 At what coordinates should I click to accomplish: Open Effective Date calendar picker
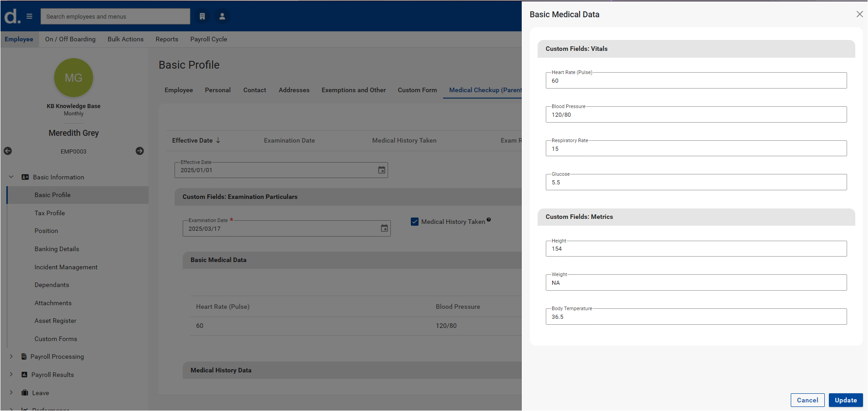(x=381, y=170)
